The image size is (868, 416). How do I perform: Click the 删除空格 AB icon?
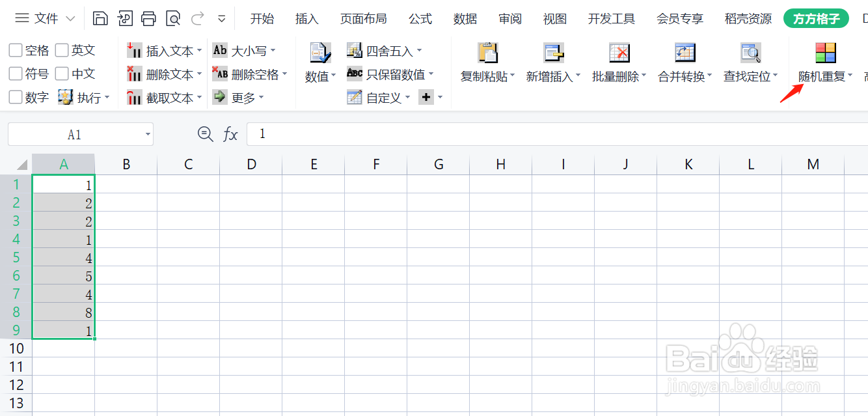220,74
